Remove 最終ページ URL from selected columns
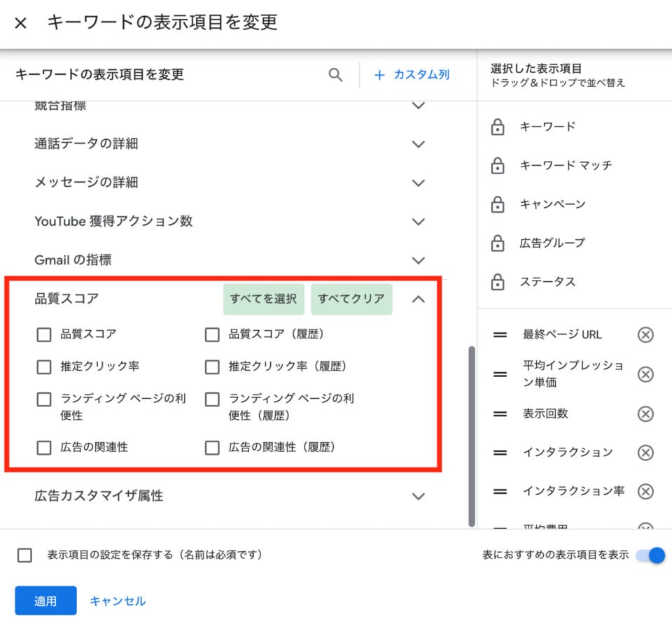Image resolution: width=672 pixels, height=624 pixels. (645, 334)
